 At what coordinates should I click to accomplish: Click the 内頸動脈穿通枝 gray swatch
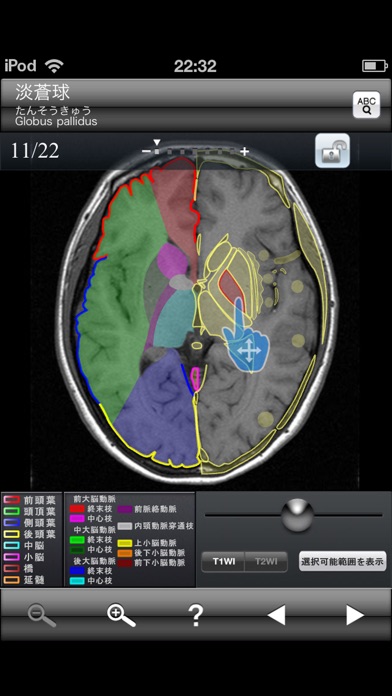tap(124, 526)
